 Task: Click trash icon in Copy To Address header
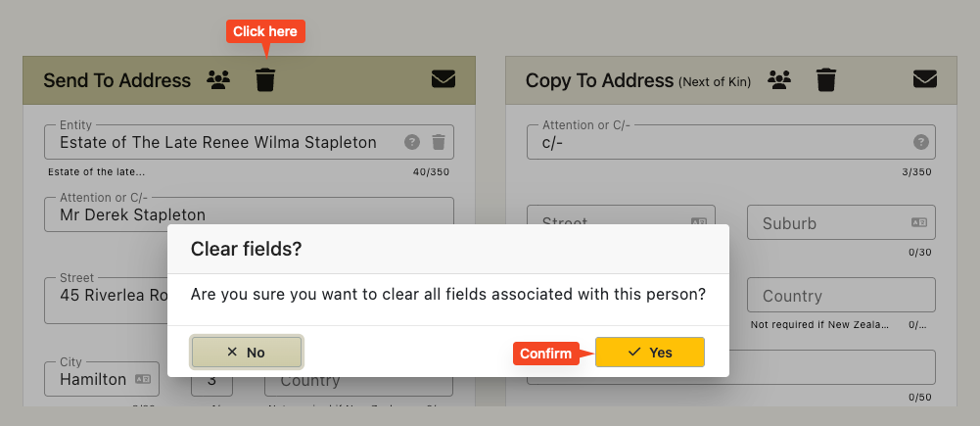click(826, 80)
